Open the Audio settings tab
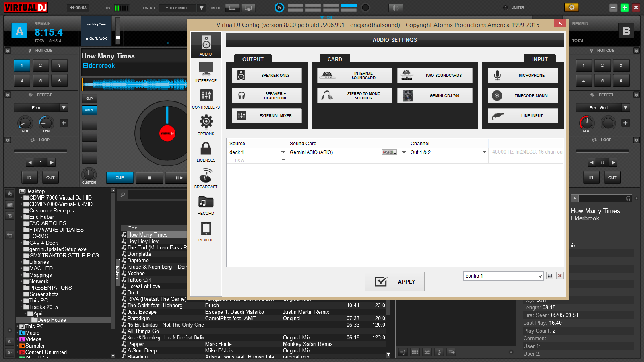 pyautogui.click(x=206, y=45)
